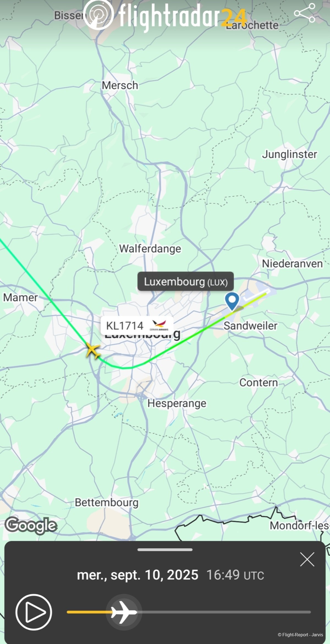This screenshot has width=330, height=644.
Task: Tap the Bettembourg map label
Action: tap(107, 502)
